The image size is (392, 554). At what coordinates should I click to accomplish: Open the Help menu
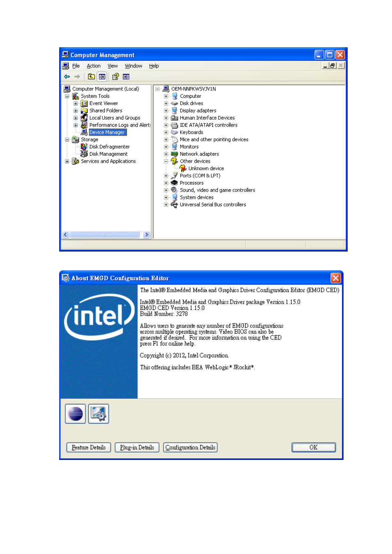[x=154, y=66]
